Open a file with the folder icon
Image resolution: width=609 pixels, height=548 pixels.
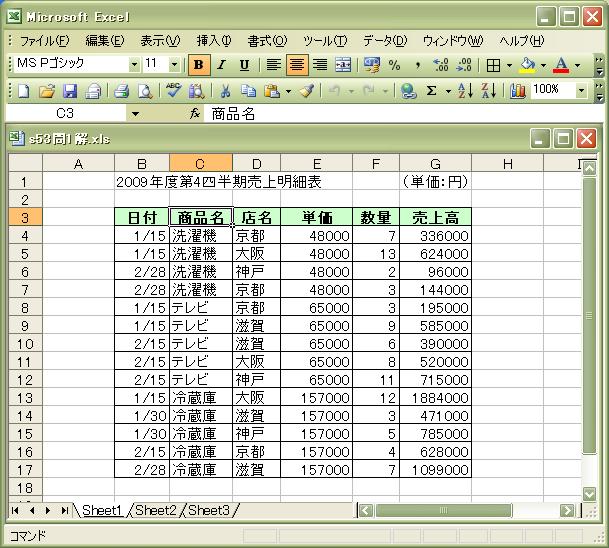47,91
